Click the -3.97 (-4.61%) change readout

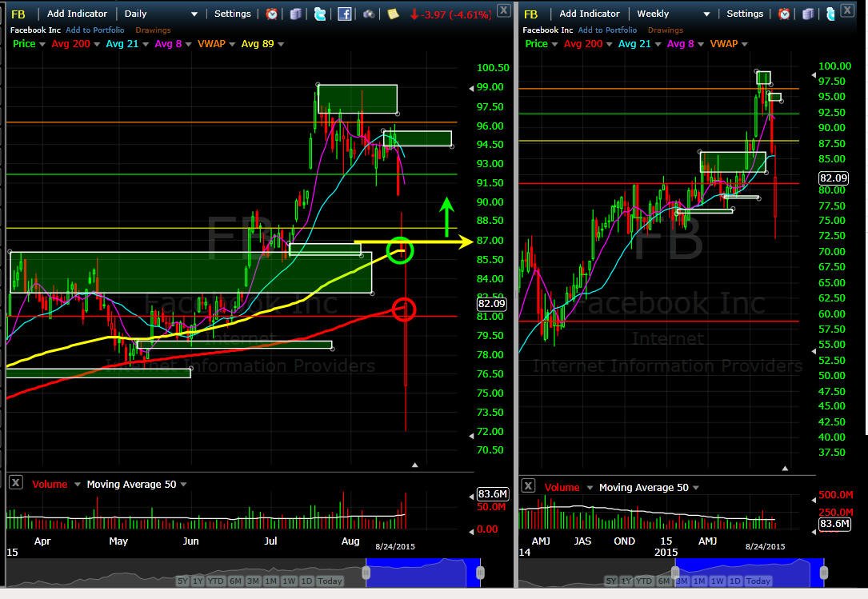pos(451,14)
